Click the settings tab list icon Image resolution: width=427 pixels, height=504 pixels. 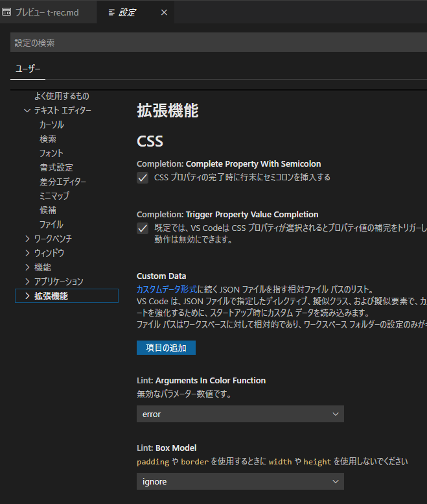click(111, 12)
